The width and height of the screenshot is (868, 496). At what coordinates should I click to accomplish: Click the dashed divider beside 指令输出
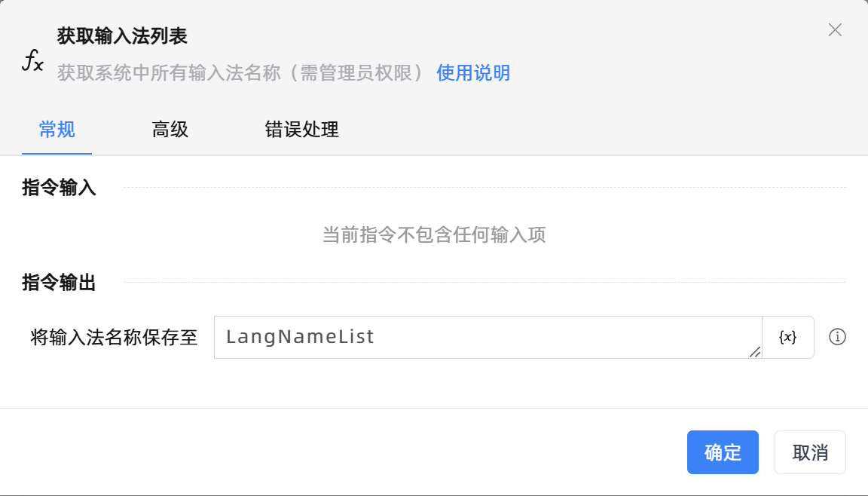[x=484, y=283]
